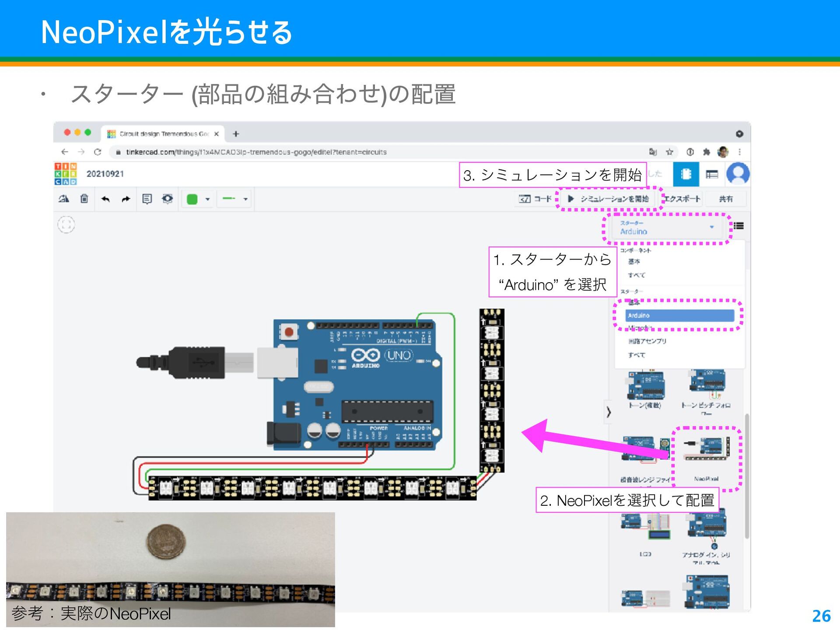Click the zoom-to-fit circle icon
The image size is (840, 630).
click(x=66, y=225)
